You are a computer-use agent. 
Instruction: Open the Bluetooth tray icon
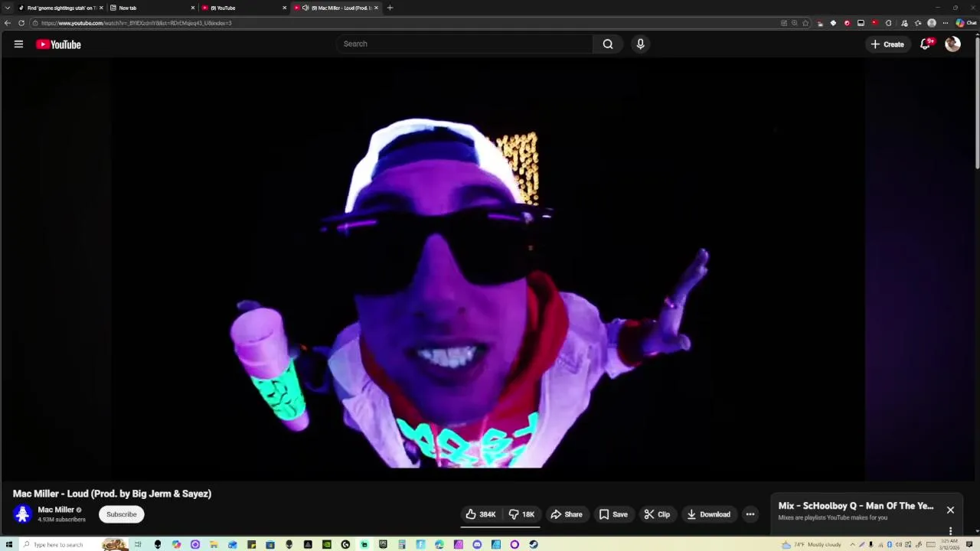click(890, 544)
